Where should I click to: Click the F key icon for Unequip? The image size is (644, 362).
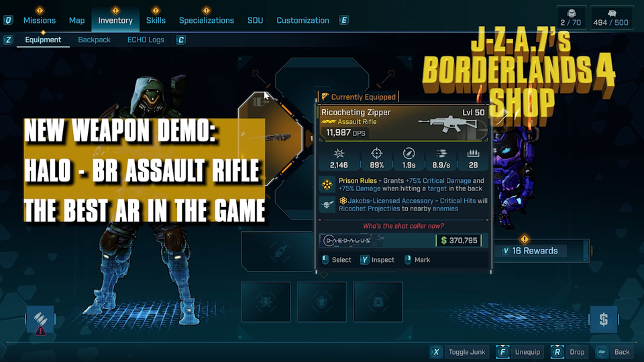click(x=502, y=352)
